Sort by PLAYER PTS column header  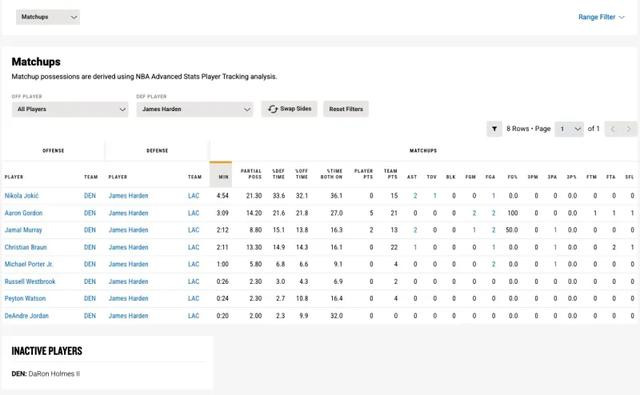click(x=363, y=174)
